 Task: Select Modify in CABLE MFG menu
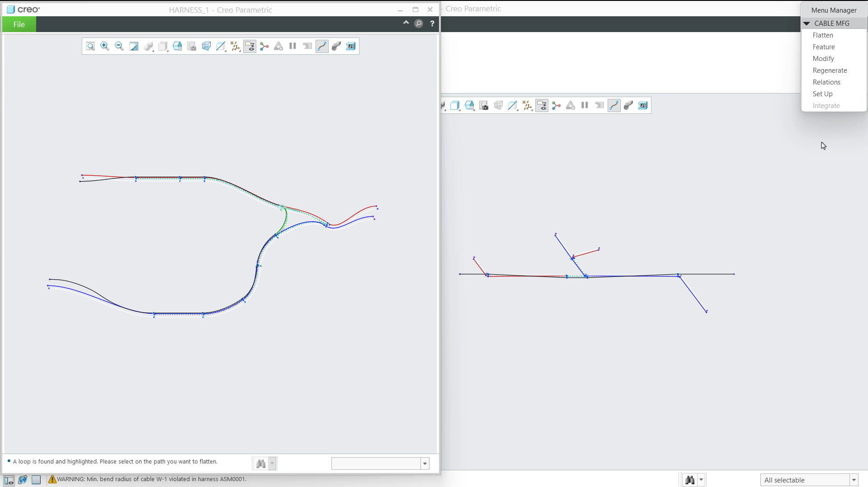tap(823, 59)
